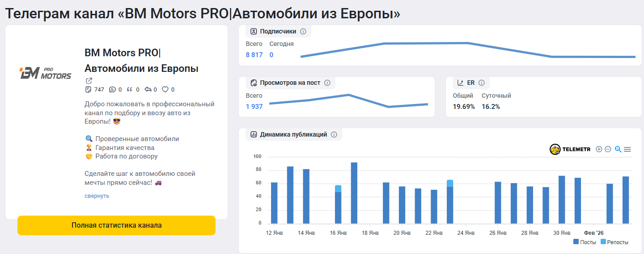Click the subscribers trend line chart
Screen dimensions: 644x254
tap(468, 50)
